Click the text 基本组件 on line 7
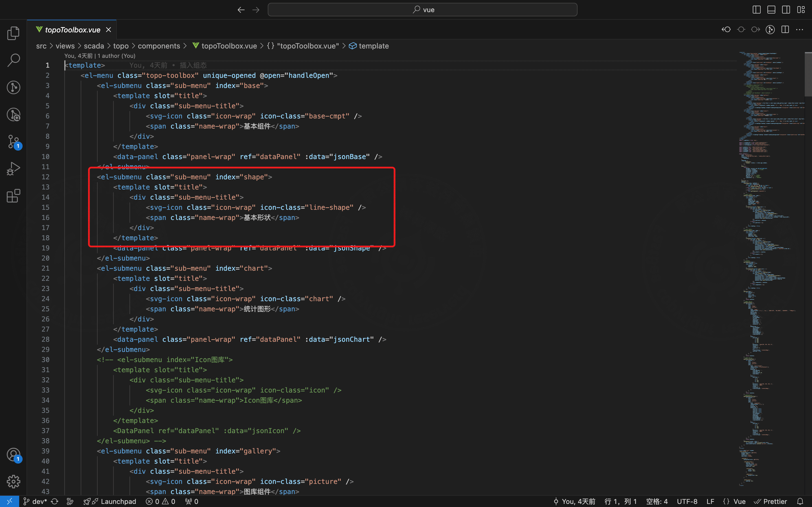Screen dimensions: 812x507 [257, 126]
